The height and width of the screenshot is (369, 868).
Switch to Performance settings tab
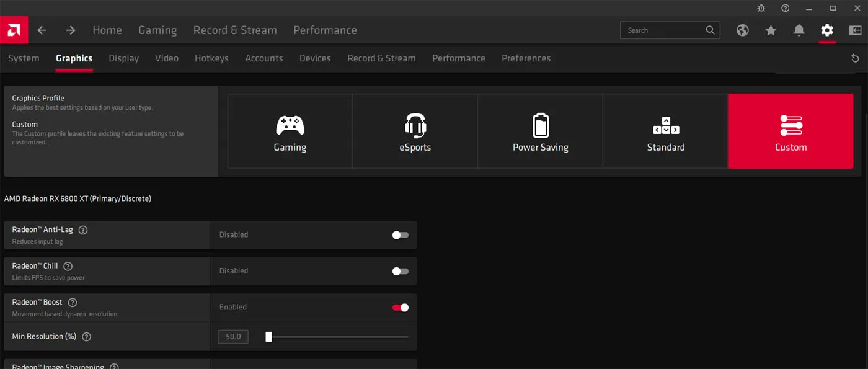click(459, 58)
